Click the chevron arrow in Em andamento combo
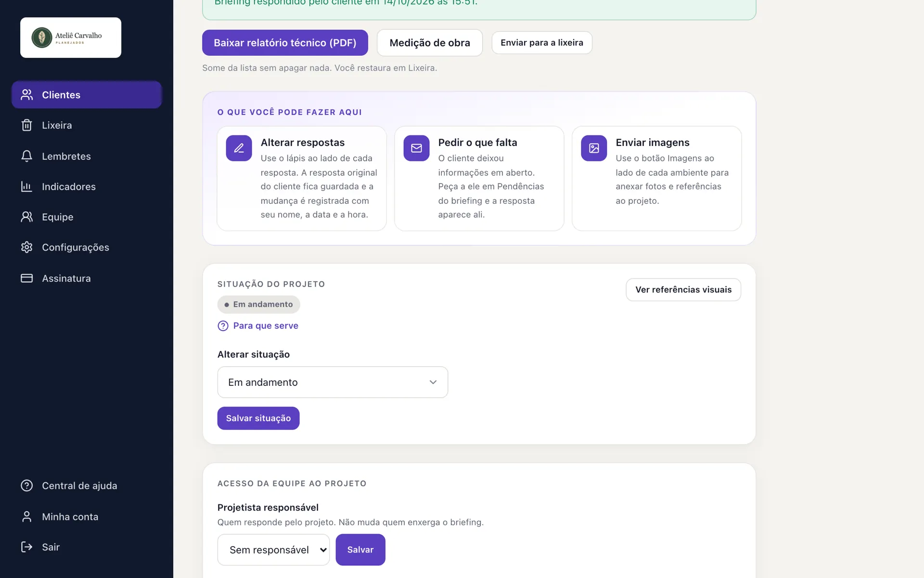Viewport: 924px width, 578px height. tap(433, 382)
